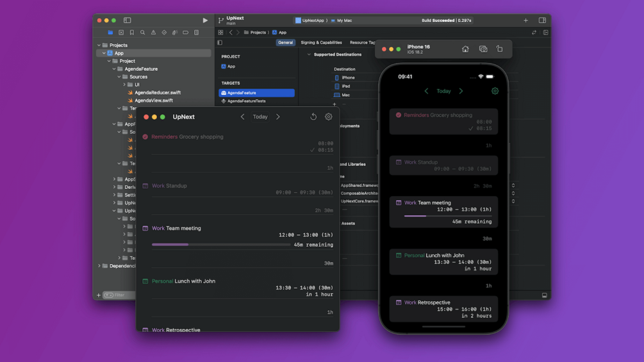Click the refresh icon in UpNext window
The image size is (644, 362).
313,117
